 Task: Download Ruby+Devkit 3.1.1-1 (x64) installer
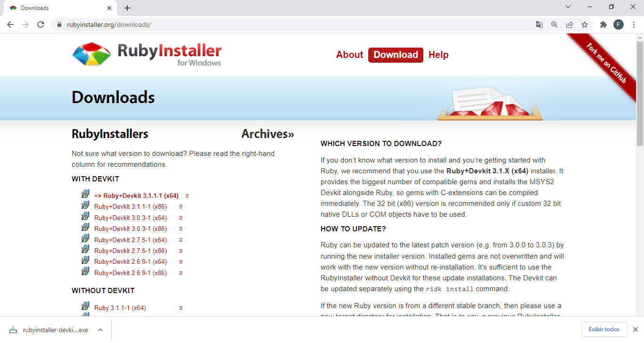(x=136, y=196)
